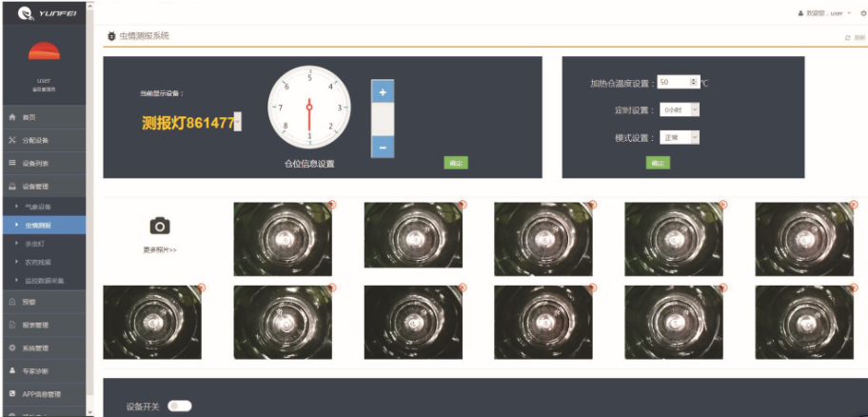Click the 系统管理 gear icon in sidebar

pyautogui.click(x=12, y=347)
